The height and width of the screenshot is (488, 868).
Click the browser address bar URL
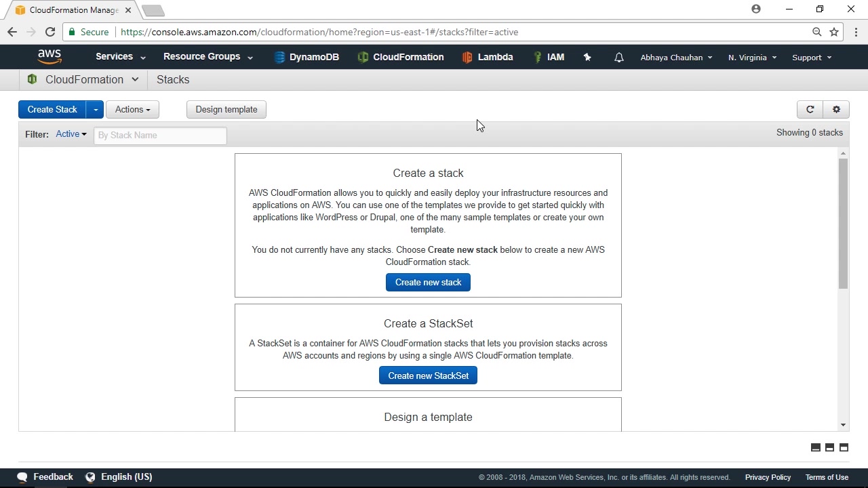click(319, 32)
